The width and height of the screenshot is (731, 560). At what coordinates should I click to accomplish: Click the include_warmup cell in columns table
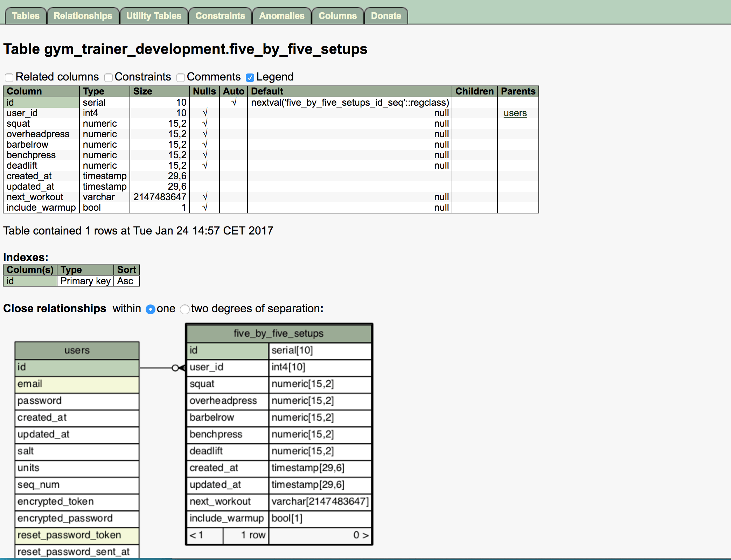point(41,208)
